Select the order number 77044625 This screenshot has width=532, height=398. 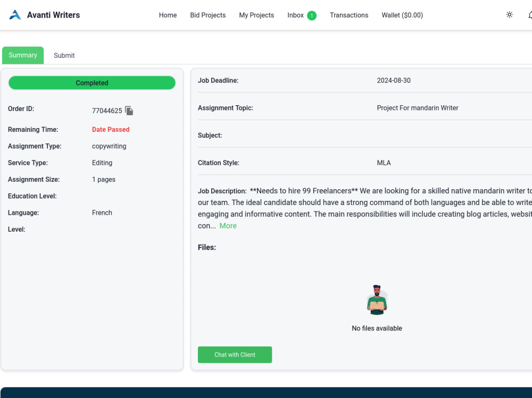click(x=107, y=111)
